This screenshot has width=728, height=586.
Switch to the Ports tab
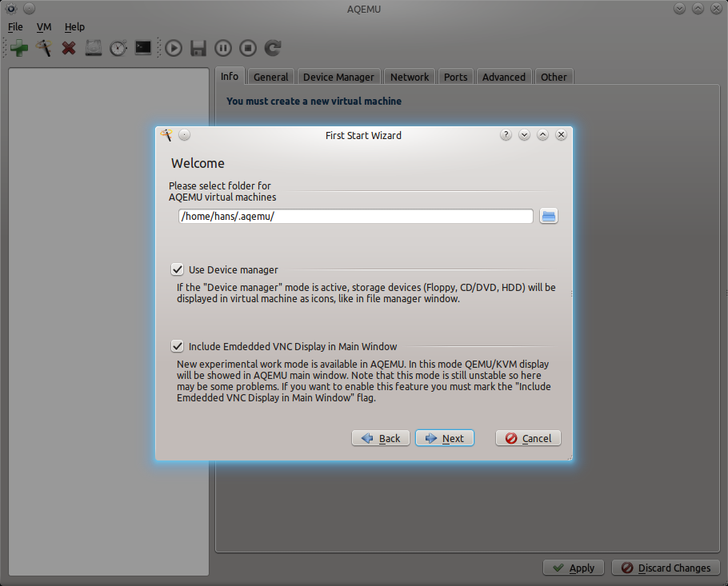point(455,77)
